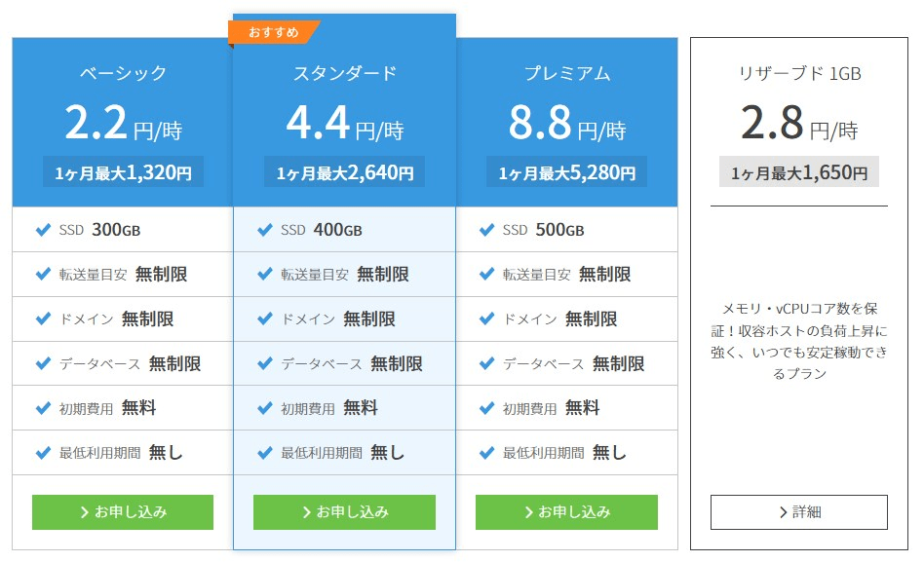Image resolution: width=924 pixels, height=562 pixels.
Task: Click the 1ヶ月最大1,650円 label
Action: pos(799,172)
